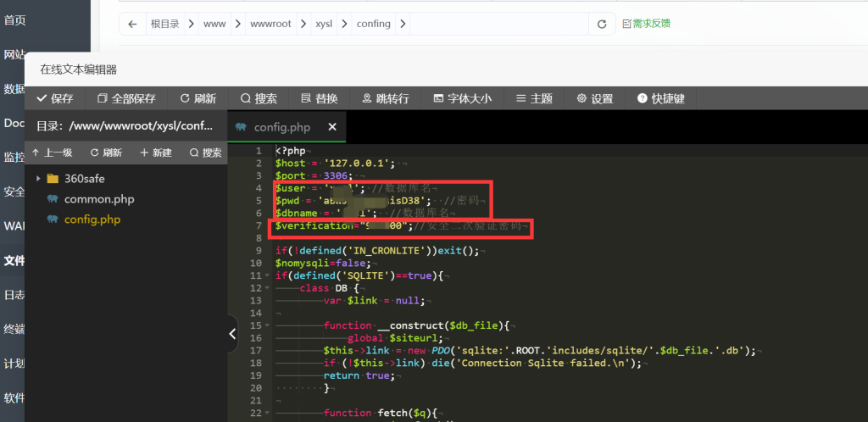Screen dimensions: 868x422
Task: Click the new PDO sqlite line
Action: pyautogui.click(x=540, y=351)
